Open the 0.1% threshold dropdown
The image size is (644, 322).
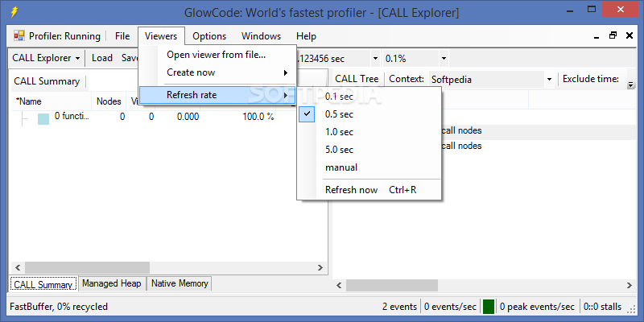point(444,59)
